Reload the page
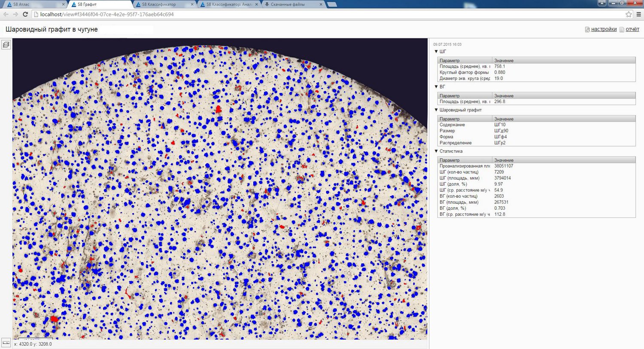 tap(25, 14)
